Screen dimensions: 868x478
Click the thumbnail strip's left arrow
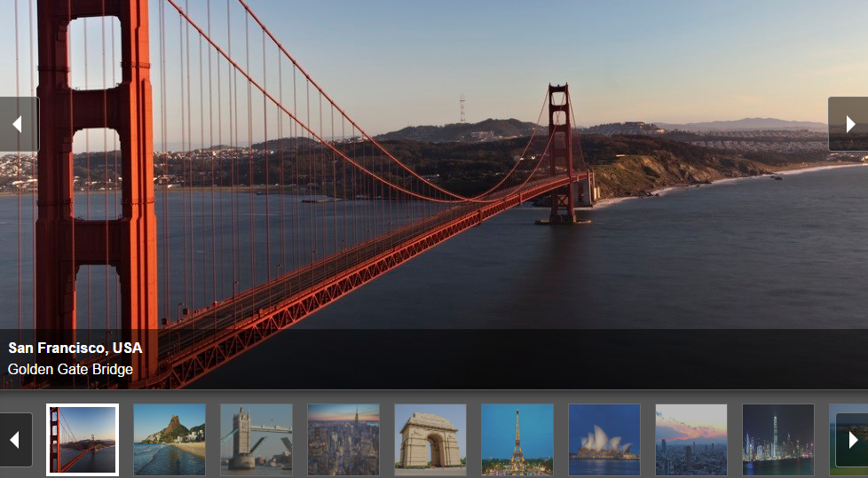point(15,440)
